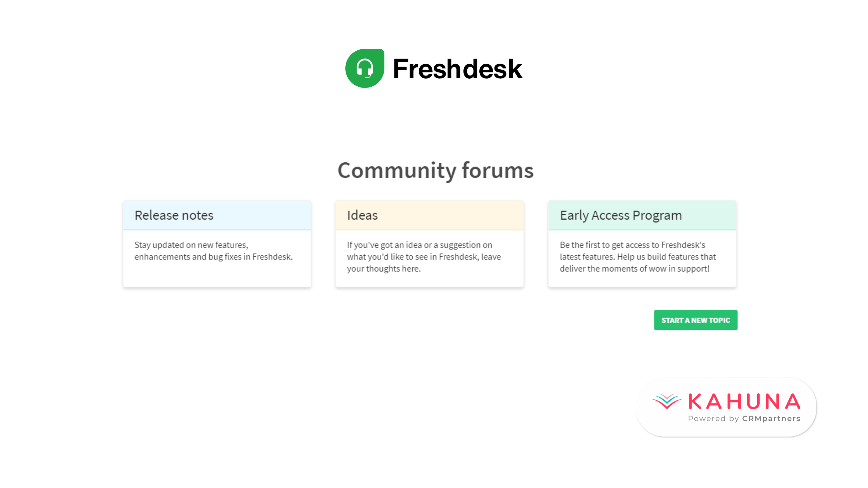Viewport: 868px width, 488px height.
Task: Click the Ideas card suggestion description
Action: (424, 256)
